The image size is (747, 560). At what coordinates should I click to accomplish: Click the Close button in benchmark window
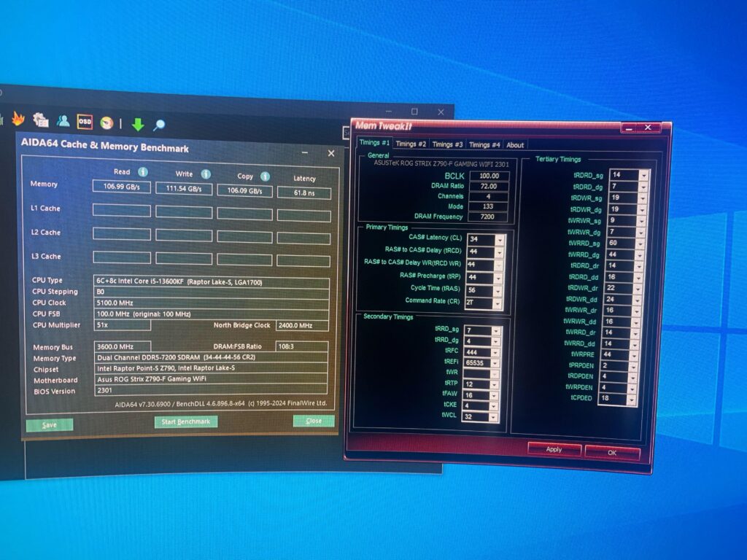(x=314, y=421)
